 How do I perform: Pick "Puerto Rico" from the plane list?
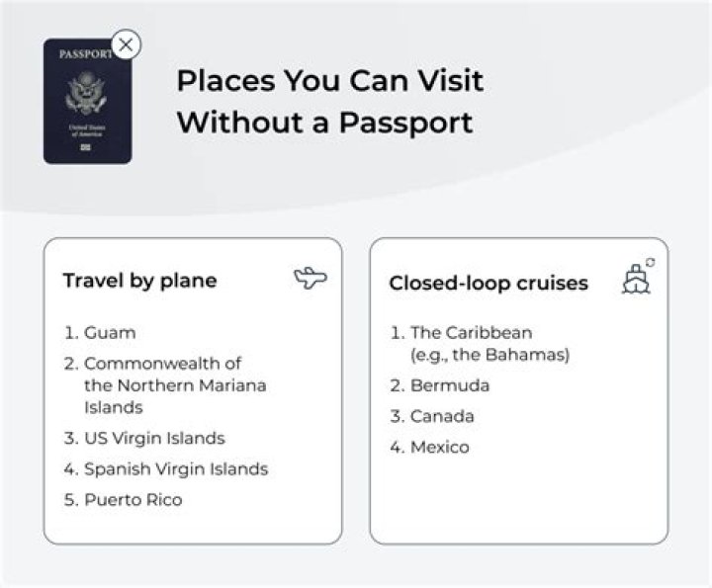(x=133, y=500)
